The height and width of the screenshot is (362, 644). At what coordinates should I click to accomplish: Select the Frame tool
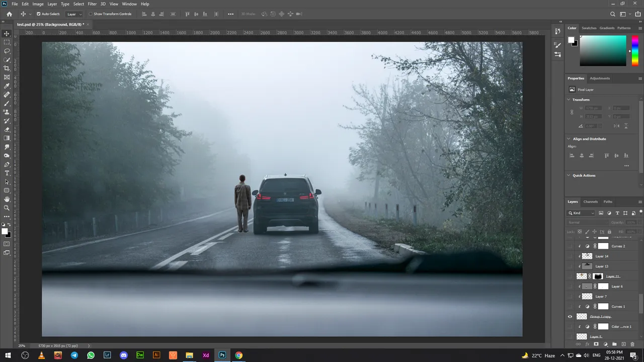[x=7, y=77]
